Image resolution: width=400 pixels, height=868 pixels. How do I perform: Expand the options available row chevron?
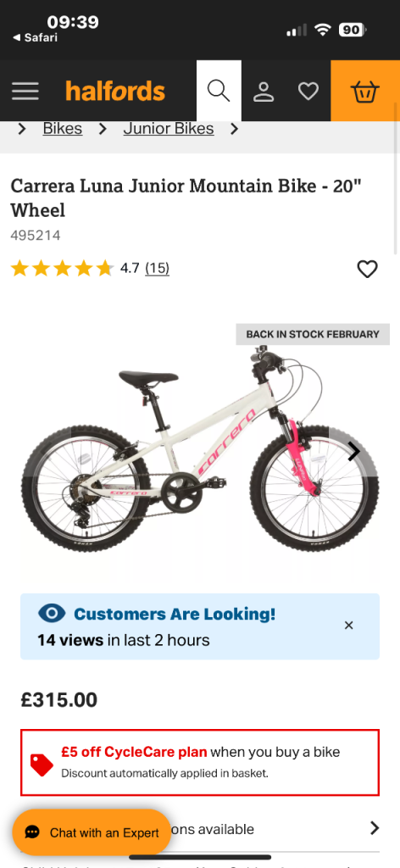[x=375, y=828]
